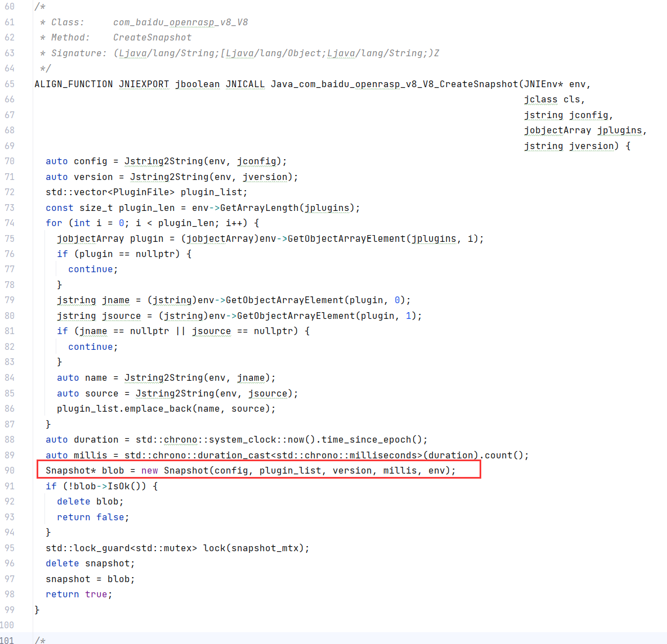
Task: Click 'continue;' on line 82
Action: point(93,347)
